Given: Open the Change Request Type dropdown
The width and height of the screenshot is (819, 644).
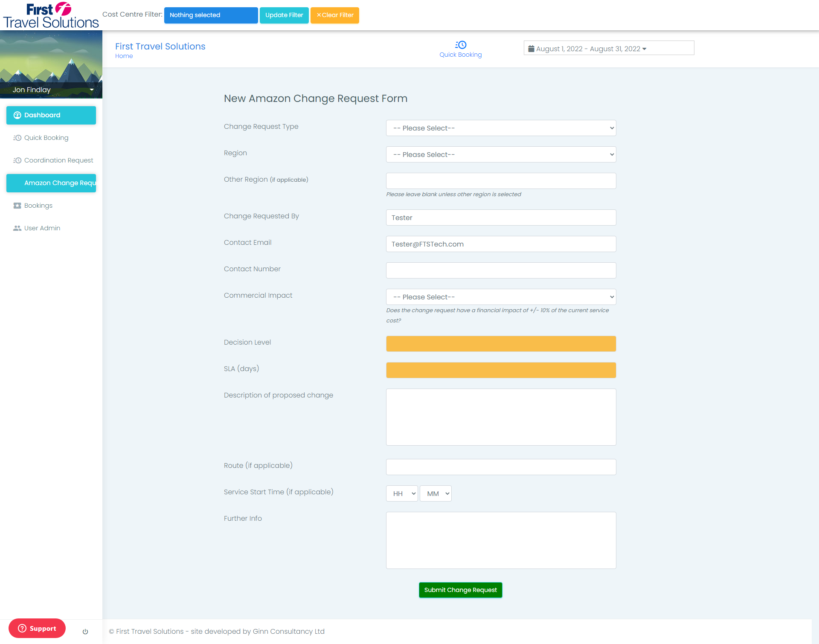Looking at the screenshot, I should 501,128.
